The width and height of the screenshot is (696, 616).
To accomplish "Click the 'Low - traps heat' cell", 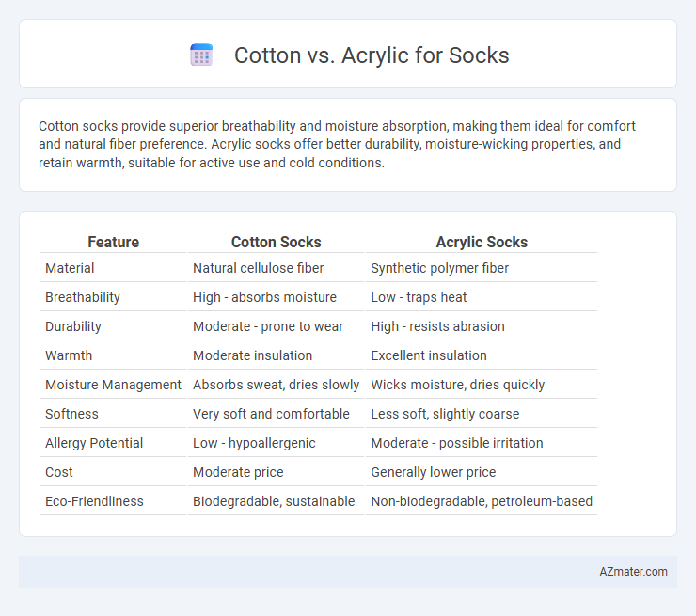I will [x=419, y=297].
